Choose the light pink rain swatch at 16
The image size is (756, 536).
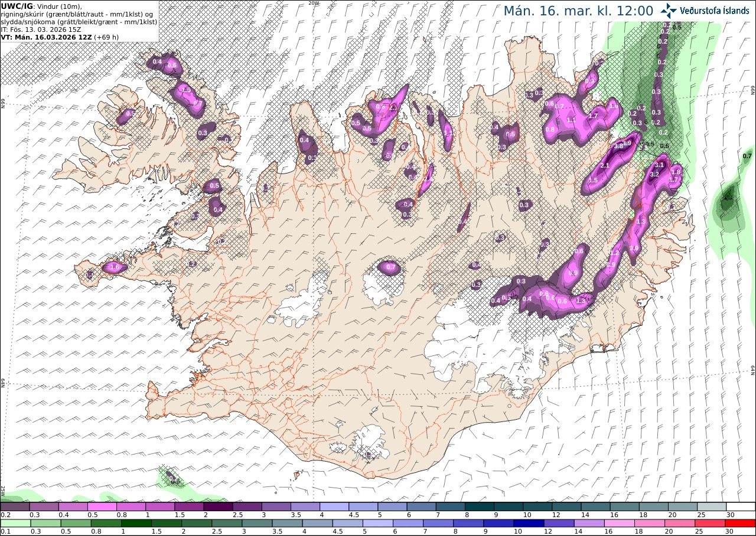point(620,523)
